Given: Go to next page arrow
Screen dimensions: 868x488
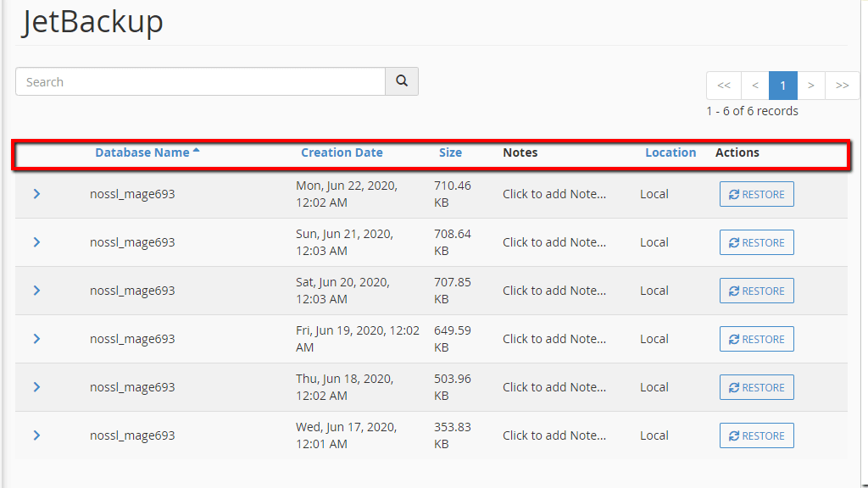Looking at the screenshot, I should pos(811,86).
